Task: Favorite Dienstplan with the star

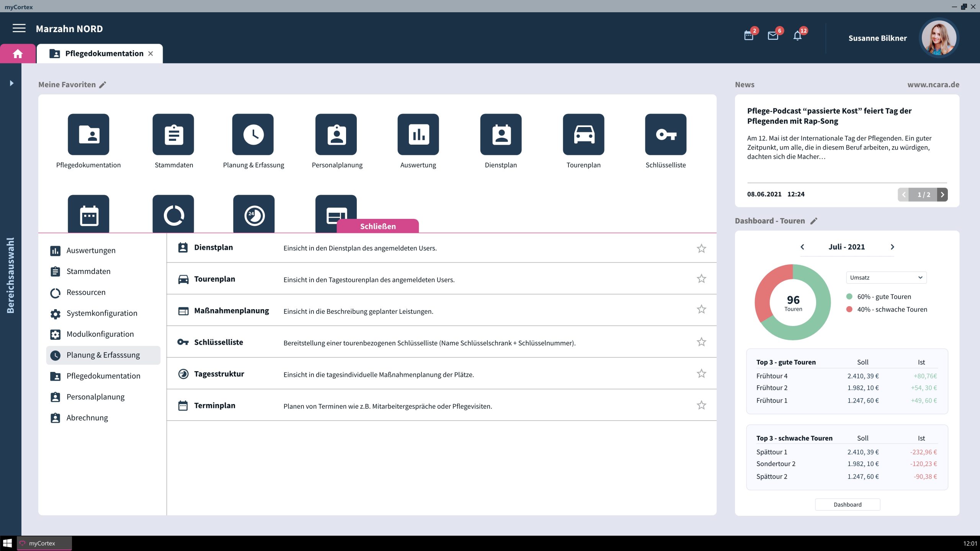Action: tap(701, 248)
